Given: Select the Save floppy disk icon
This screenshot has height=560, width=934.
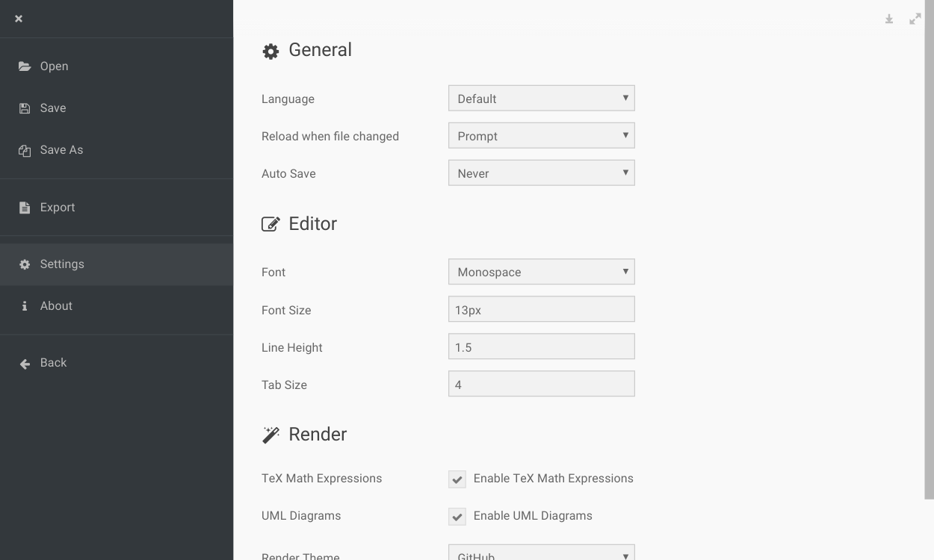Looking at the screenshot, I should click(x=24, y=108).
